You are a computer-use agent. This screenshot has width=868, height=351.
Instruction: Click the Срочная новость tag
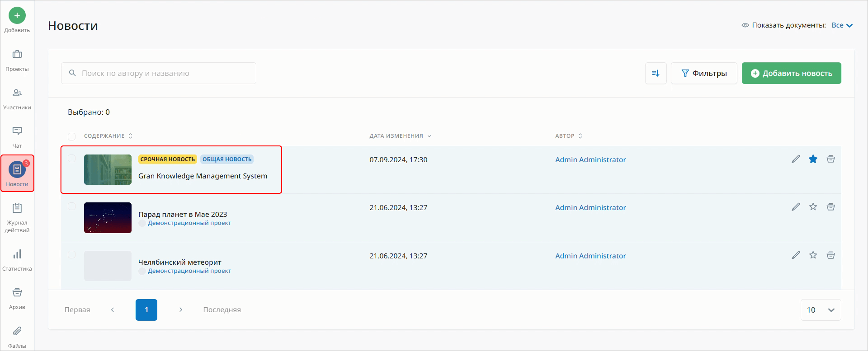tap(168, 159)
